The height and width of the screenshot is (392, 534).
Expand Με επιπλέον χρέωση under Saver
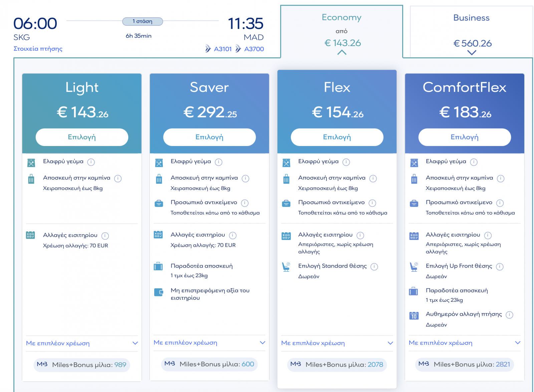209,343
